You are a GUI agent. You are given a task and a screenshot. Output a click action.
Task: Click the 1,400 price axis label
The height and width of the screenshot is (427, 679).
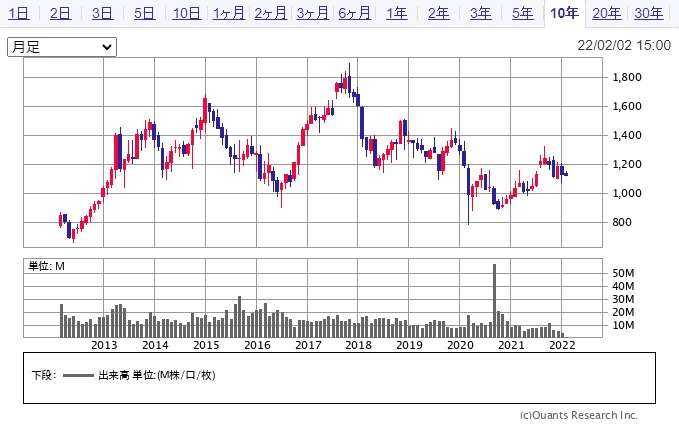click(627, 136)
